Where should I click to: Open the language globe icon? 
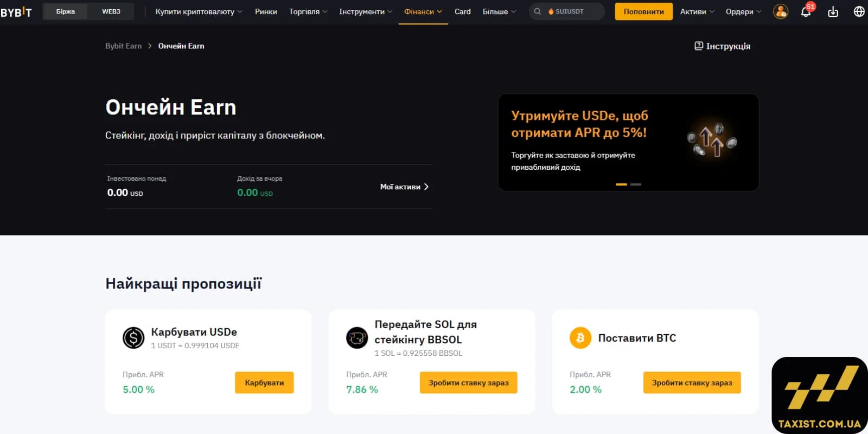tap(859, 11)
